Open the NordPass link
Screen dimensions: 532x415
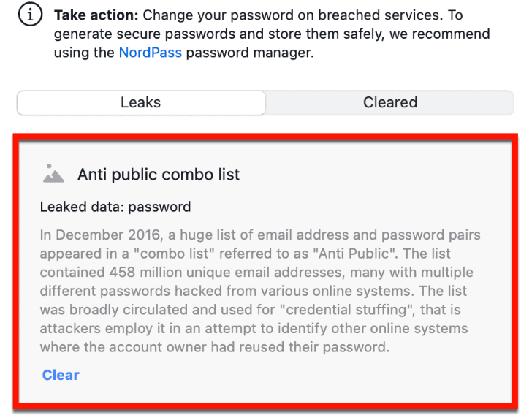tap(151, 53)
